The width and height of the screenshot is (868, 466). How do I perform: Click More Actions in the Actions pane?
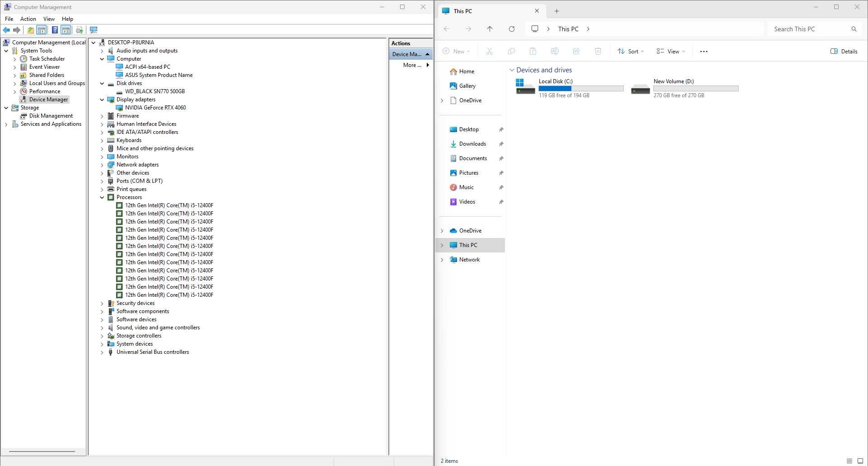(x=412, y=65)
